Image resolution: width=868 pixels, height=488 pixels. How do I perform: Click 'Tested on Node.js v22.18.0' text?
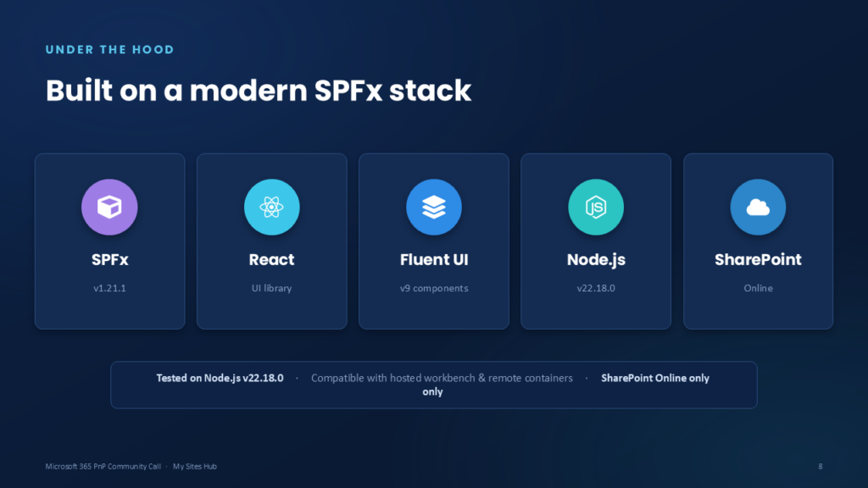point(220,378)
